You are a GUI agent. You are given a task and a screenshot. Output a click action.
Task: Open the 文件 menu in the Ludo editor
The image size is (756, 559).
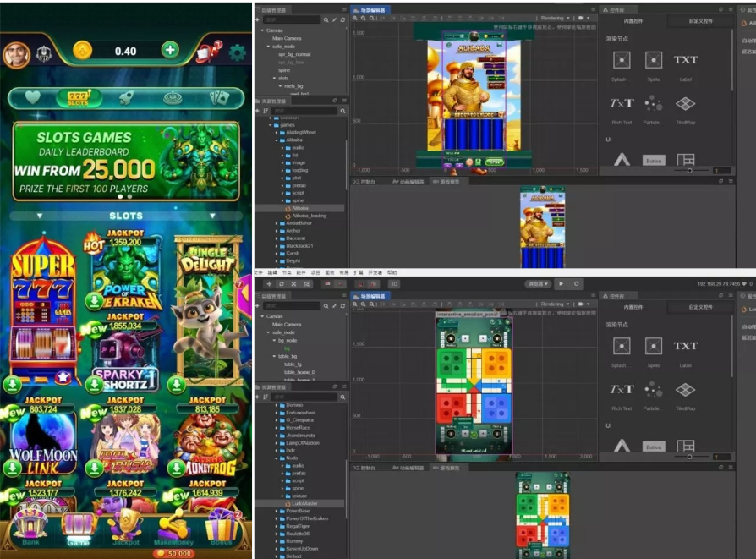coord(258,272)
